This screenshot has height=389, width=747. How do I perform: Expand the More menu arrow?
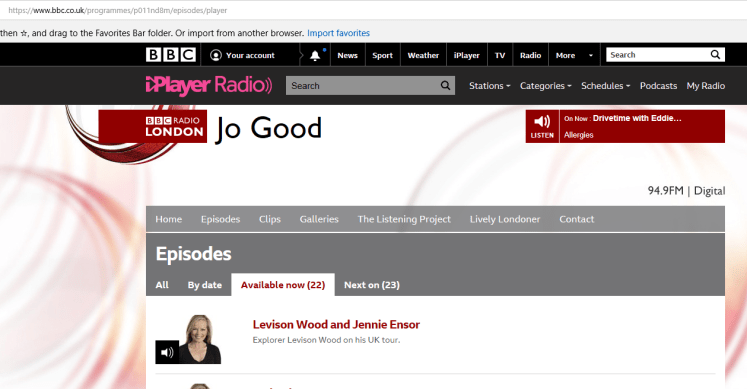tap(591, 55)
